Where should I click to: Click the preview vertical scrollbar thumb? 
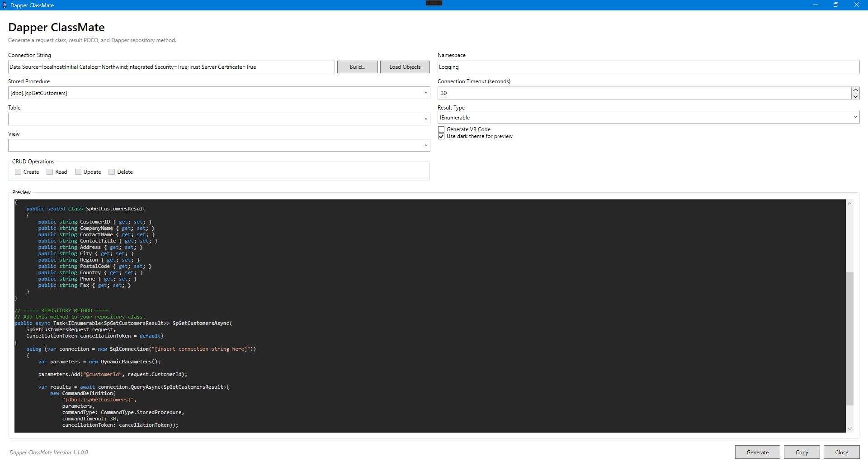point(849,338)
